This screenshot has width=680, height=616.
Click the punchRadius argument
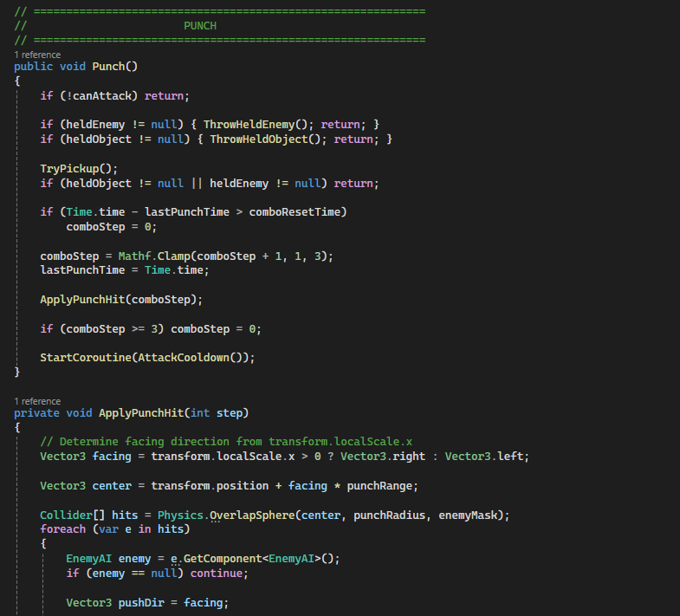pos(390,515)
